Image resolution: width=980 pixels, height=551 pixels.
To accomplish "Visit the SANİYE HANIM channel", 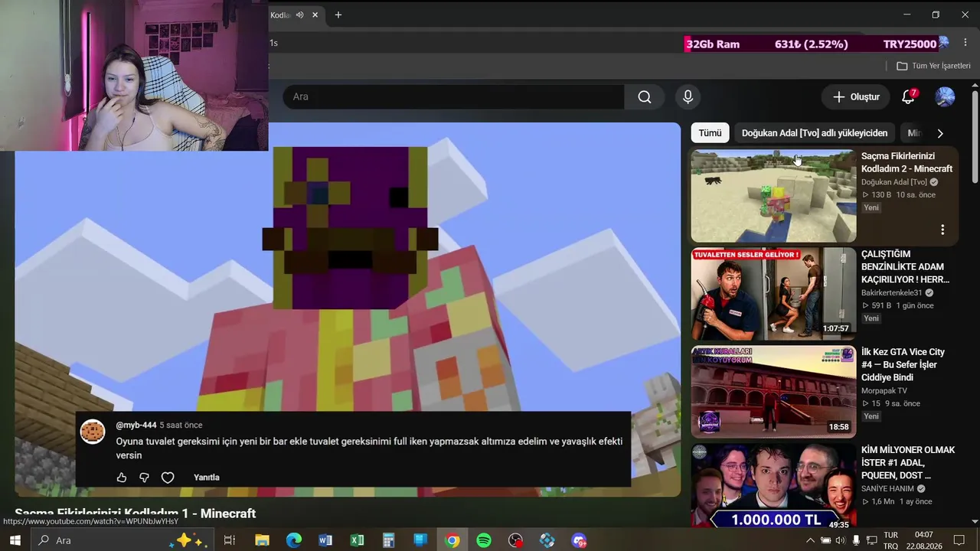I will [x=888, y=489].
